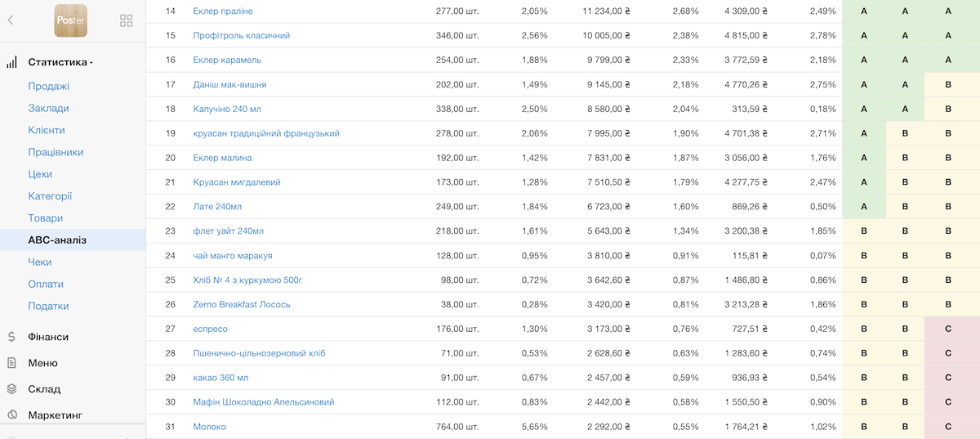Go to the Чеки page
Image resolution: width=980 pixels, height=439 pixels.
coord(40,262)
